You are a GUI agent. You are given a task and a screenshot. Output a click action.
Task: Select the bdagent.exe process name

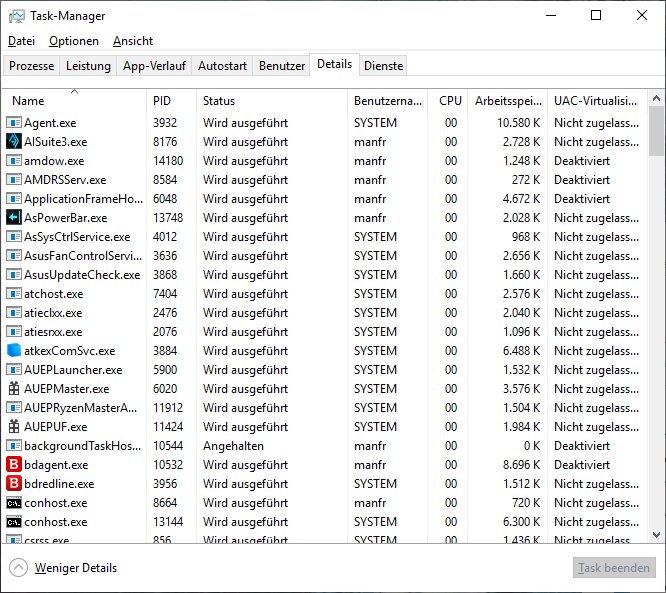56,465
